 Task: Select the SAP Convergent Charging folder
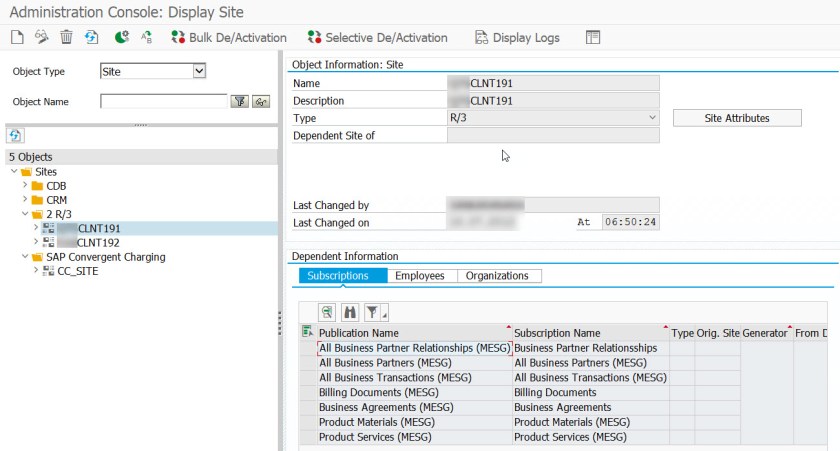(x=106, y=257)
